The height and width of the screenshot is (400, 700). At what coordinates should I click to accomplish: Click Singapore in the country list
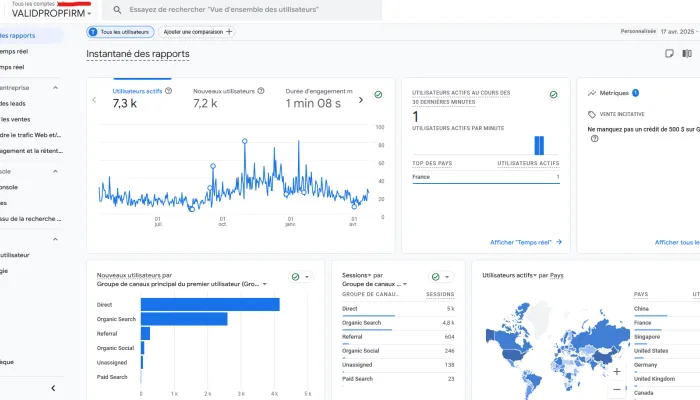(646, 337)
